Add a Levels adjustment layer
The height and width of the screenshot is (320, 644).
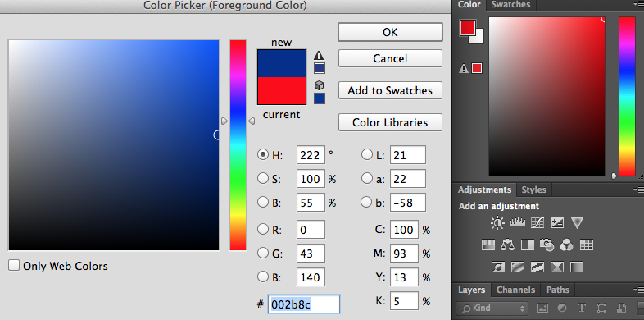click(518, 223)
